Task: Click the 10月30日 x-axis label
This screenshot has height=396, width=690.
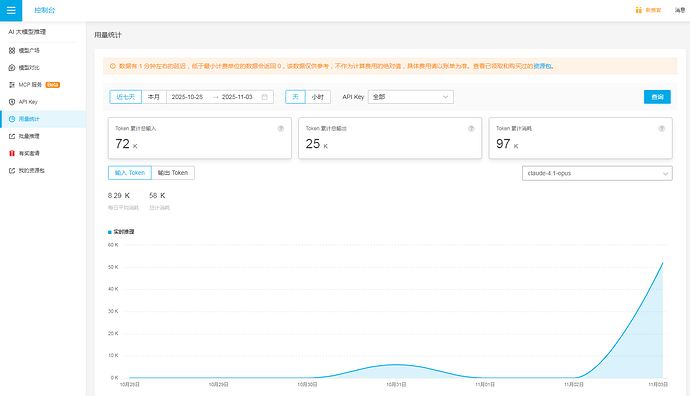Action: (307, 385)
